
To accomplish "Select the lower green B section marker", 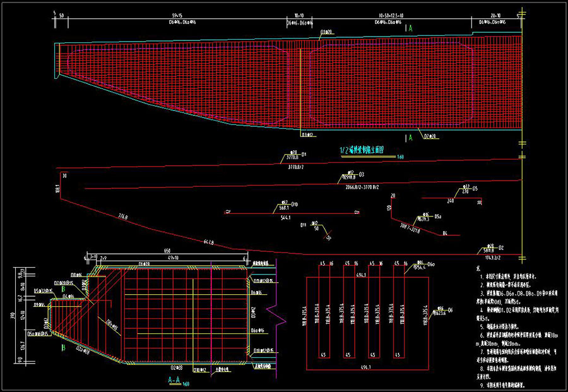I will pos(63,347).
